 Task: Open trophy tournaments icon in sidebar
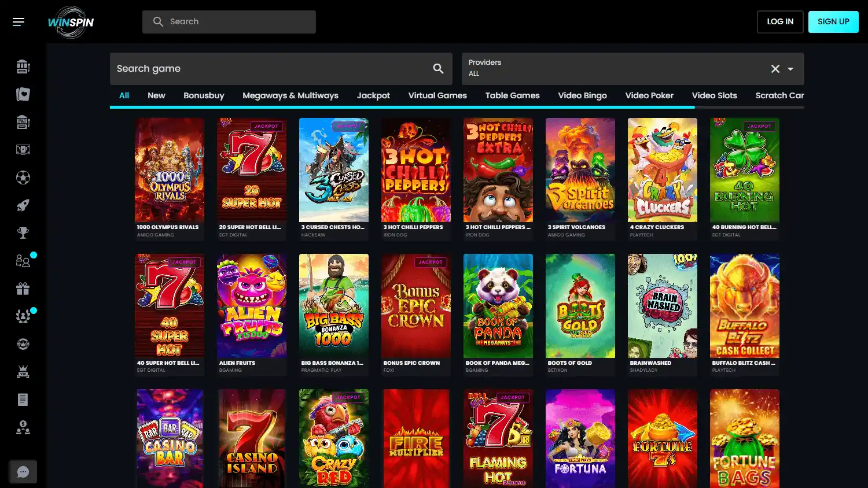[23, 233]
